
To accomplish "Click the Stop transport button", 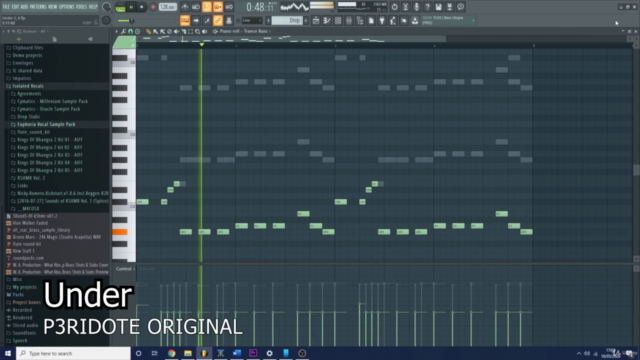I will (142, 7).
